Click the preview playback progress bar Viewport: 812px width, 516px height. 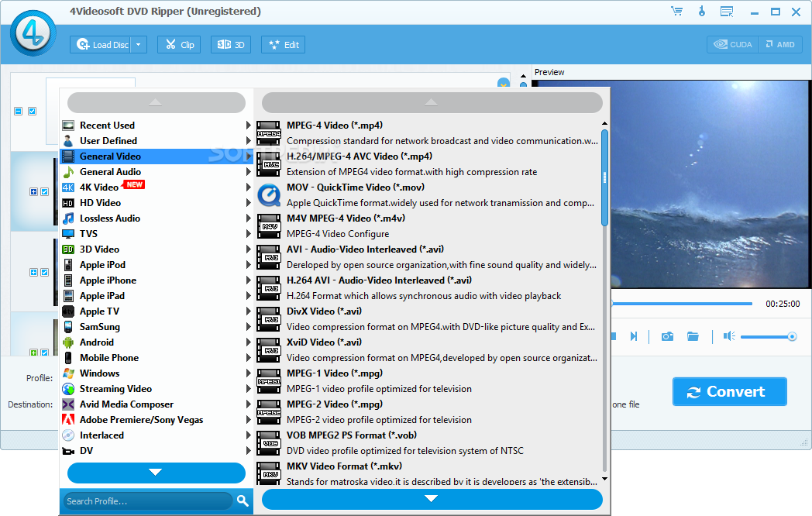pyautogui.click(x=682, y=304)
